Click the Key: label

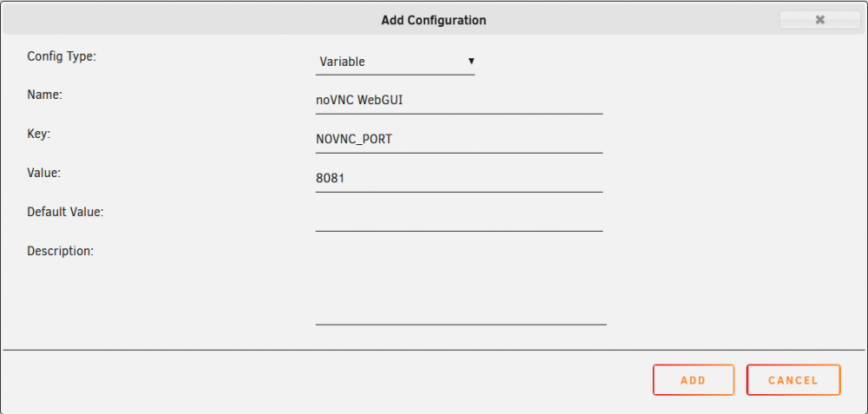pos(39,134)
